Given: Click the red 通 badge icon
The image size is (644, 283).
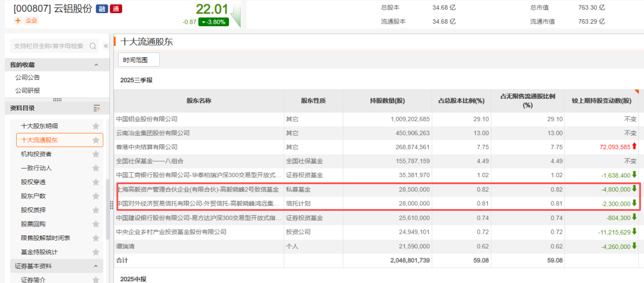Looking at the screenshot, I should click(116, 8).
